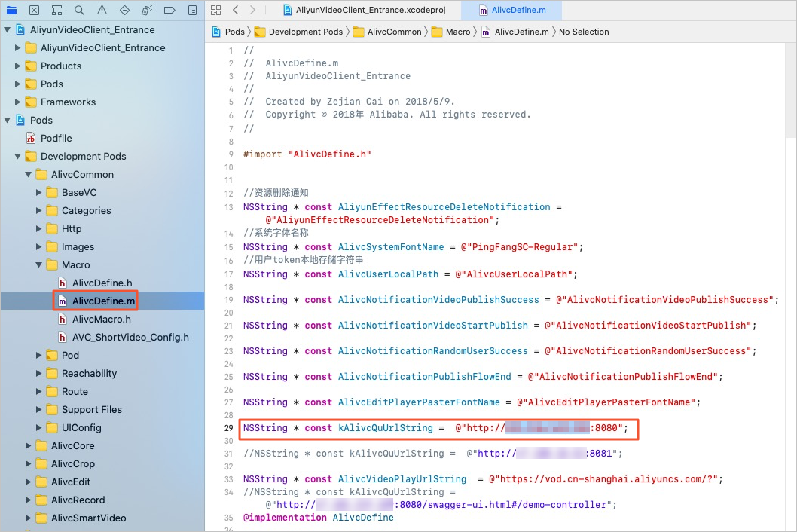This screenshot has width=797, height=532.
Task: Go forward with the right chevron
Action: coord(252,10)
